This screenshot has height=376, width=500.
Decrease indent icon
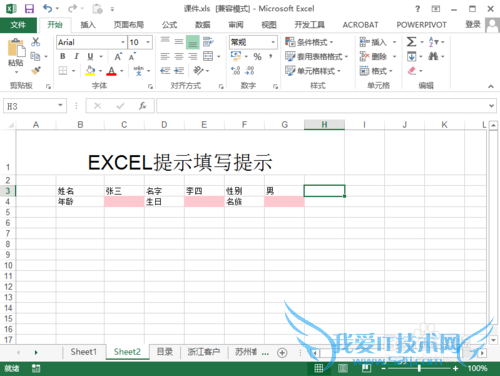pos(165,71)
